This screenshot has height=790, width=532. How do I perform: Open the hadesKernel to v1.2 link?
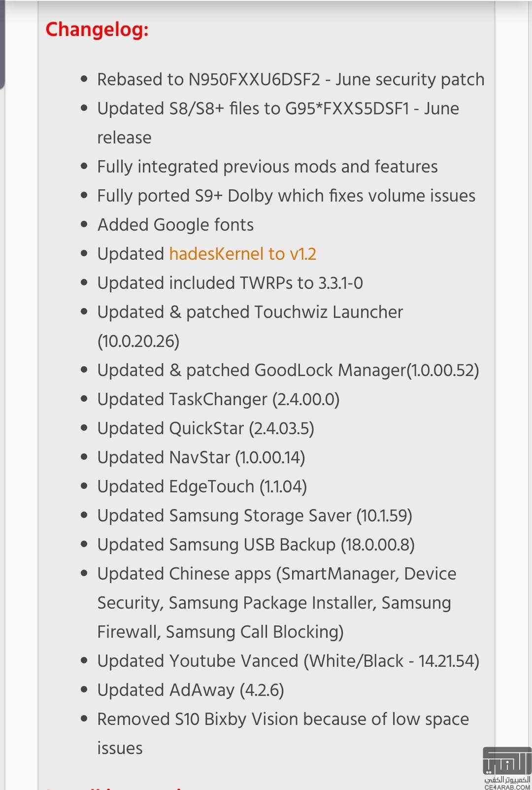(242, 254)
